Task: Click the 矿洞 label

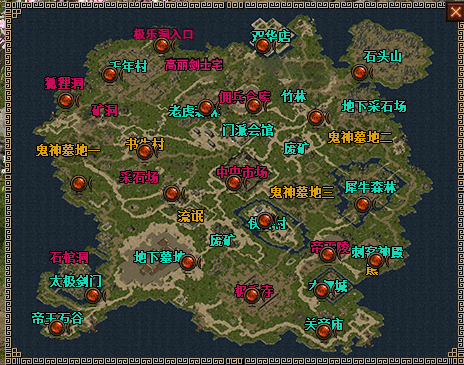Action: click(105, 110)
